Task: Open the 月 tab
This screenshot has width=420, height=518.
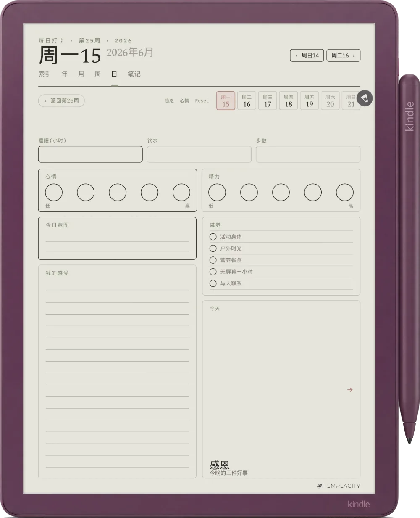Action: [81, 74]
